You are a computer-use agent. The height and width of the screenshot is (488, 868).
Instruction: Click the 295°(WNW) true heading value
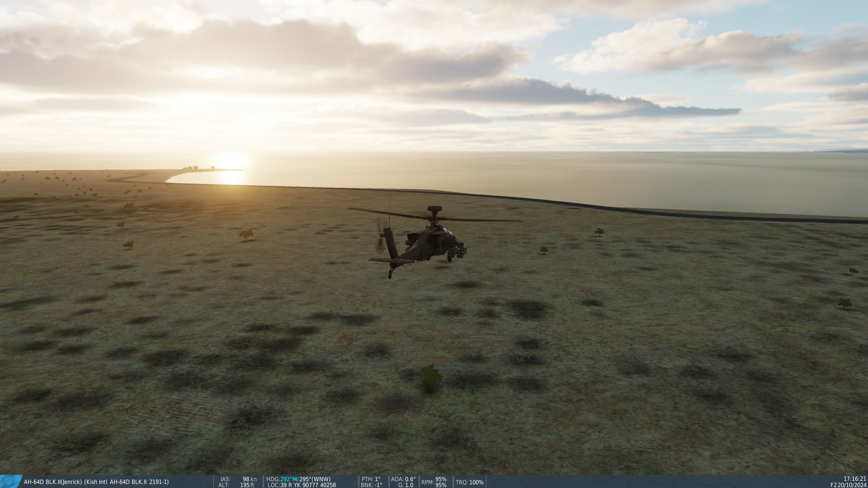pyautogui.click(x=315, y=479)
